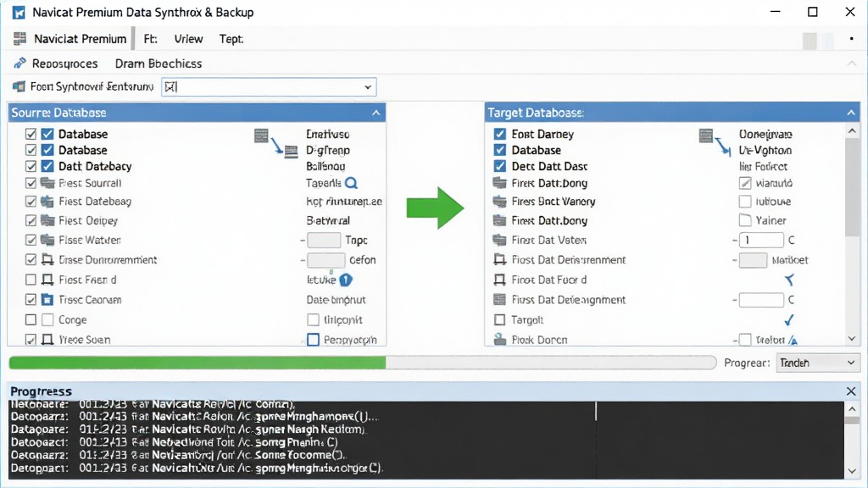
Task: Open the Ft: menu
Action: [150, 39]
